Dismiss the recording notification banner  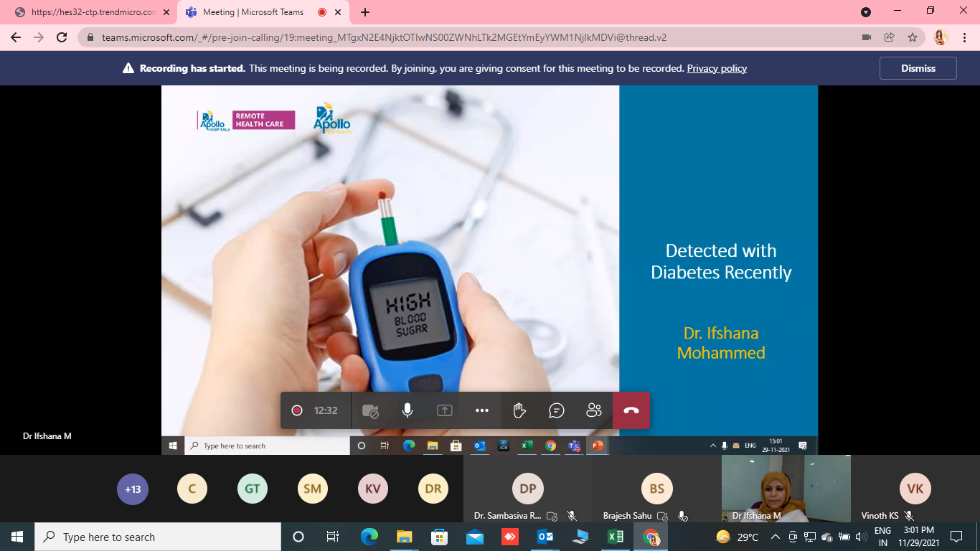coord(918,68)
